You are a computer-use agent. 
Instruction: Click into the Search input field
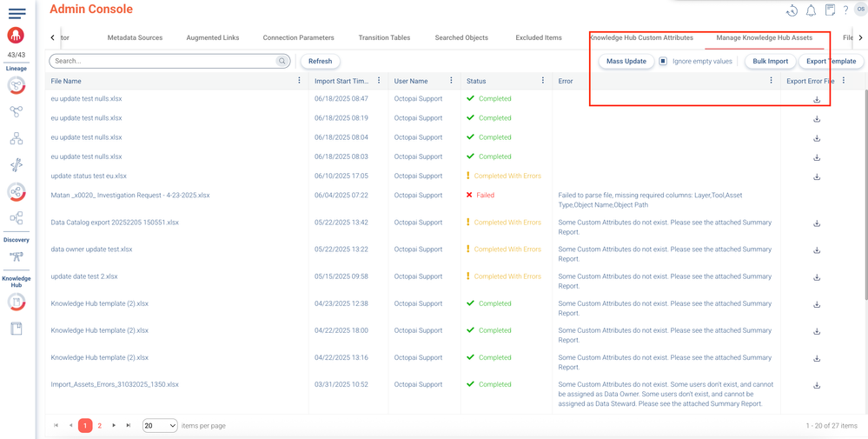pos(165,62)
